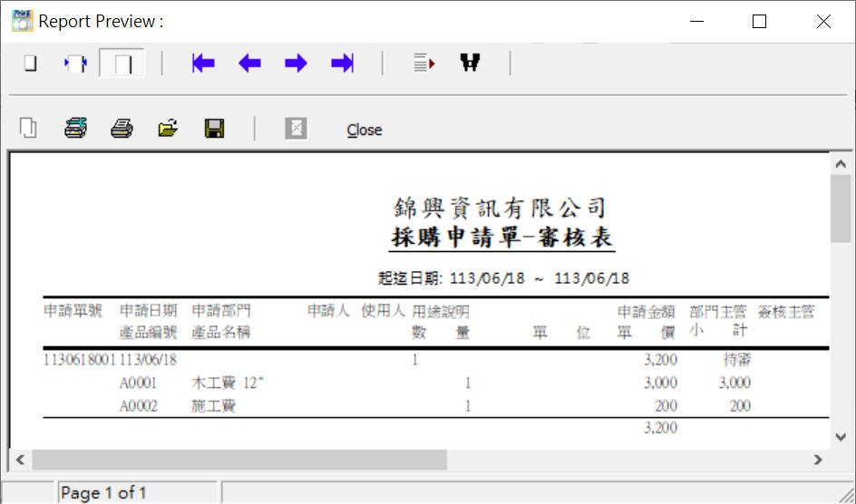Close the report preview

(365, 130)
